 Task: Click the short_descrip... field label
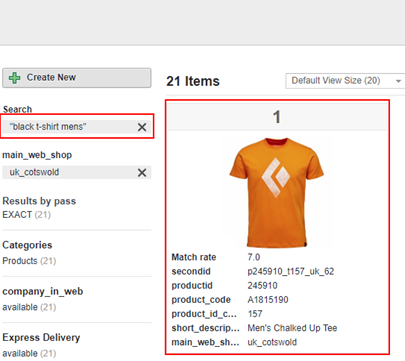[205, 328]
